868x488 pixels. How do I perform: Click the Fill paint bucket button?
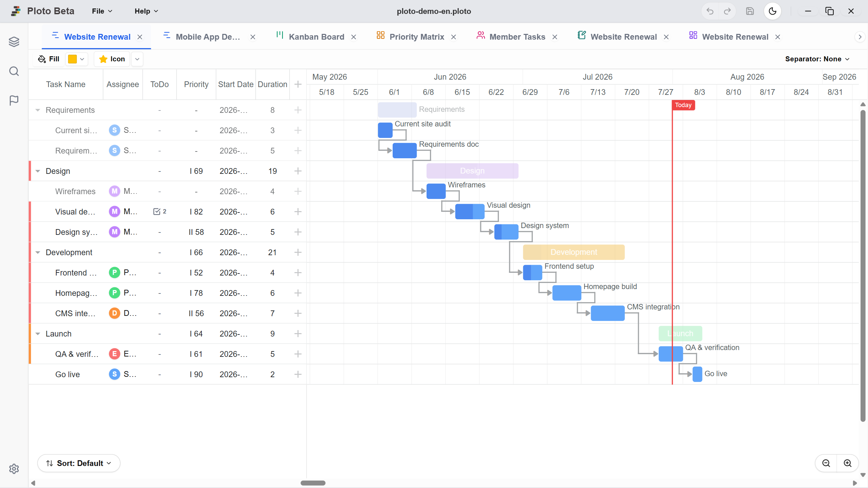coord(48,59)
